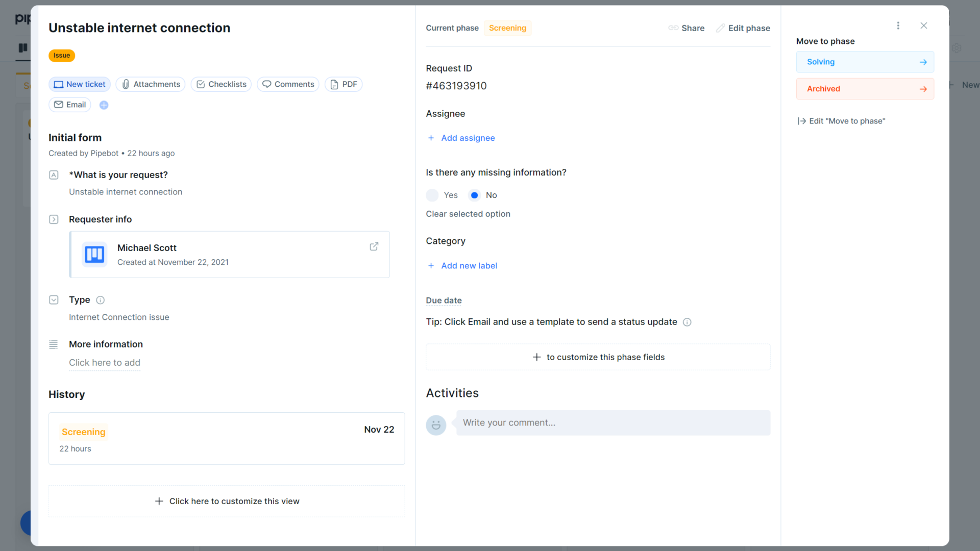Viewport: 980px width, 551px height.
Task: Open the Attachments panel
Action: [x=150, y=84]
